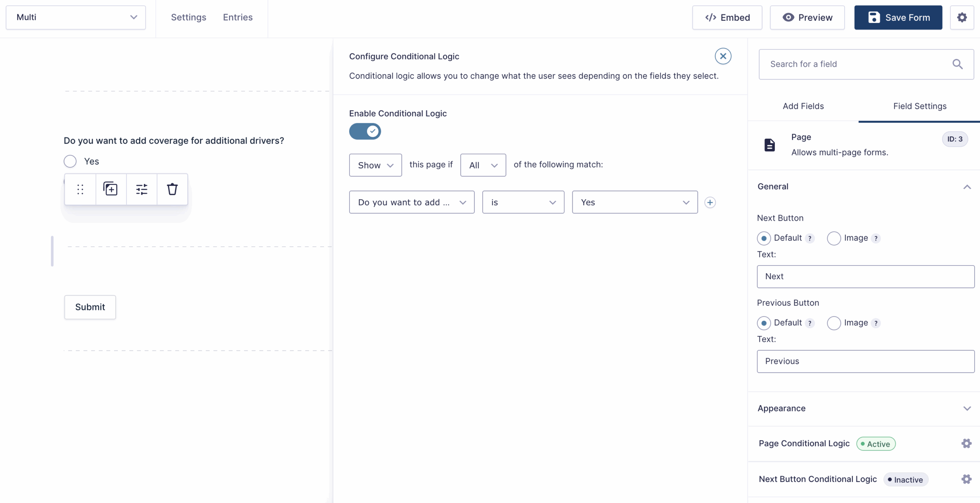
Task: Open the Show action dropdown
Action: (x=375, y=165)
